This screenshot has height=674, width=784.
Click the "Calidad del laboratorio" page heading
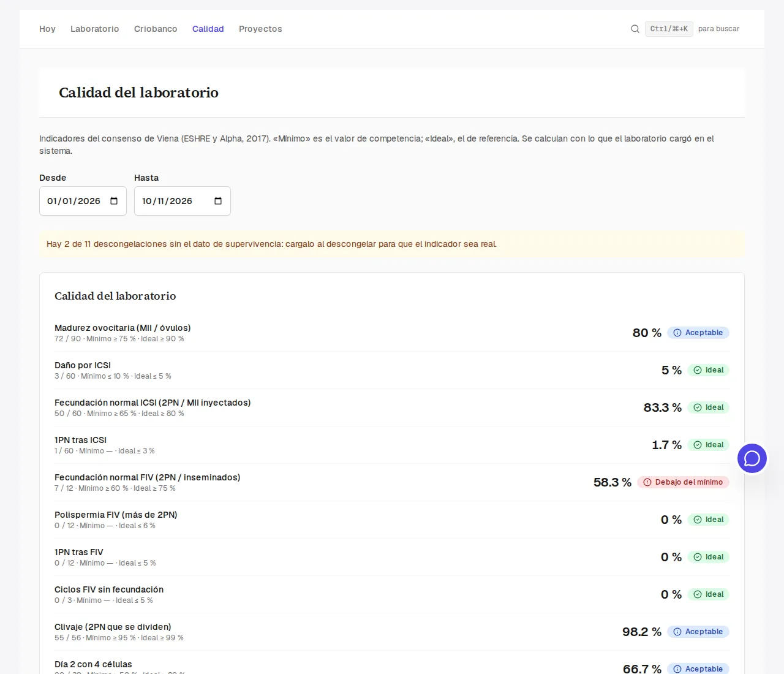(x=138, y=93)
